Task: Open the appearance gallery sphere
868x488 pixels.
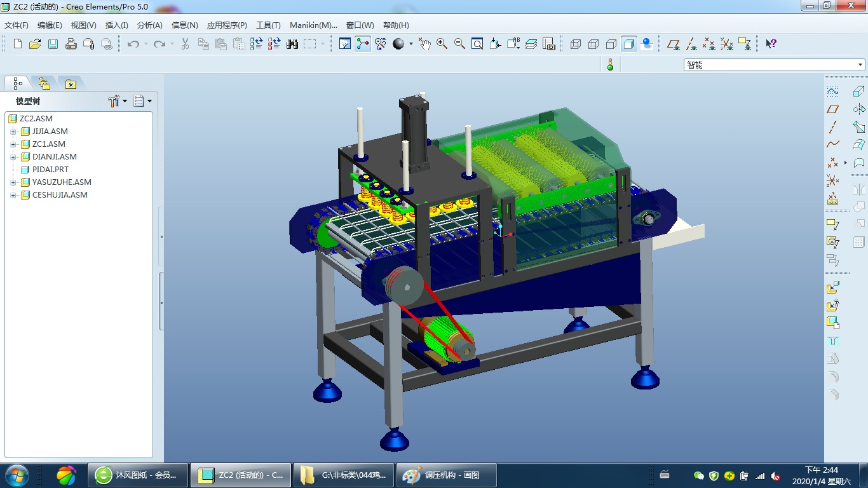Action: [x=398, y=44]
